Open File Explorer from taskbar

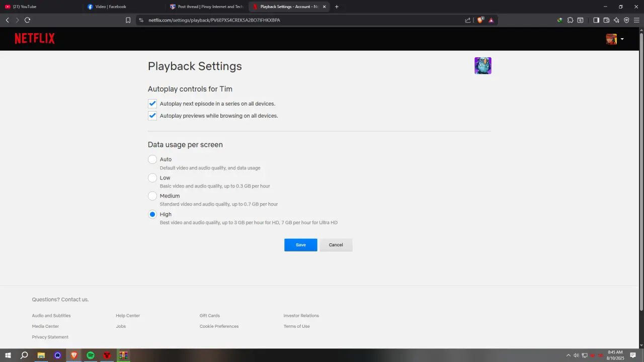point(41,355)
